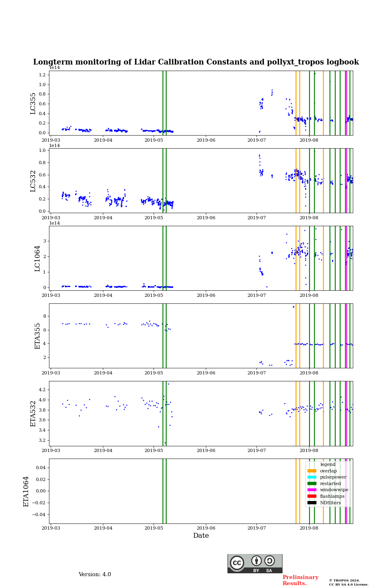Image resolution: width=392 pixels, height=588 pixels.
Task: Click the 'legend' heading in the legend box
Action: click(327, 464)
